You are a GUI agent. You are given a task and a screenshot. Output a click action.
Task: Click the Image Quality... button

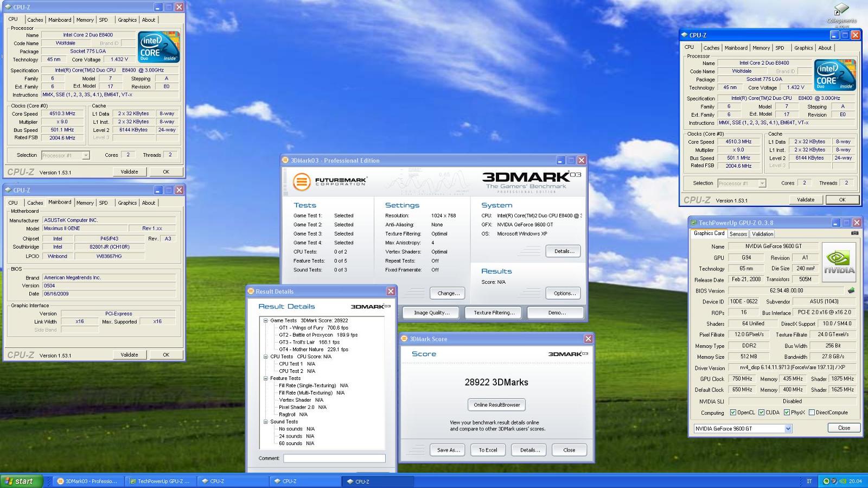(431, 313)
